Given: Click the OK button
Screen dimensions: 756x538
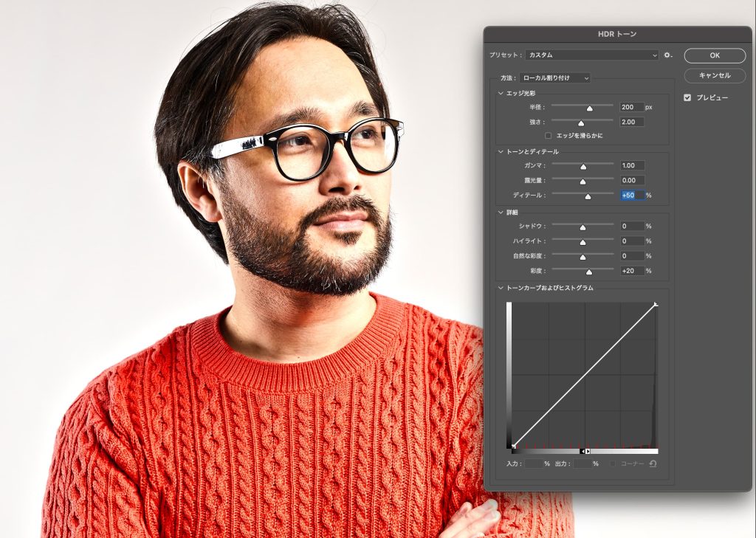Looking at the screenshot, I should pyautogui.click(x=714, y=55).
